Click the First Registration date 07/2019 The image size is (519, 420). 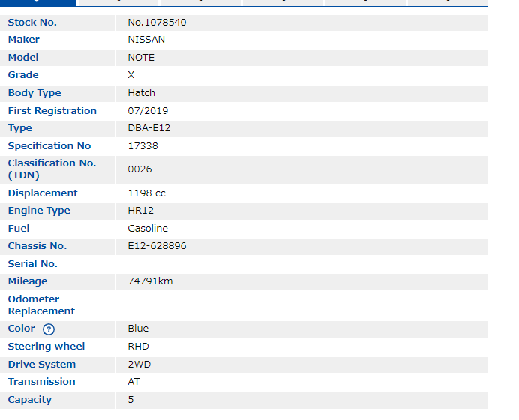[148, 111]
